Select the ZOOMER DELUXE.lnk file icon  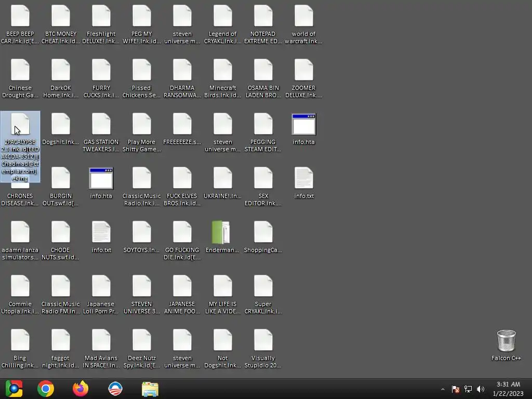pos(303,70)
